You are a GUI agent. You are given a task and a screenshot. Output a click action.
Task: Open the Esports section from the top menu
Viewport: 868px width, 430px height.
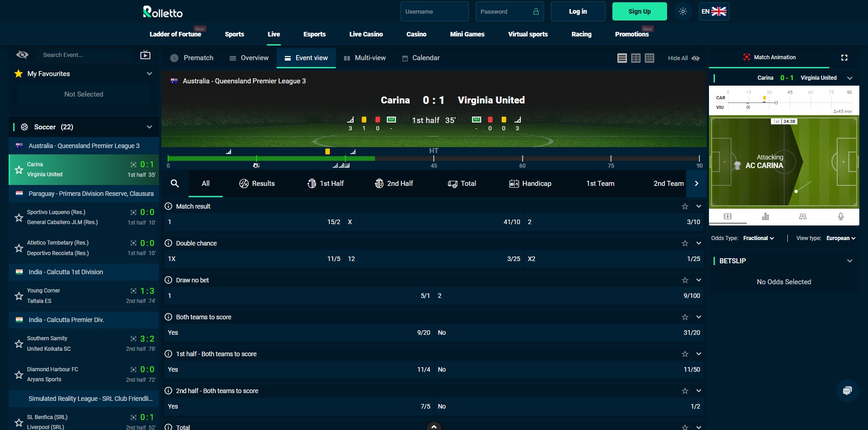coord(314,34)
